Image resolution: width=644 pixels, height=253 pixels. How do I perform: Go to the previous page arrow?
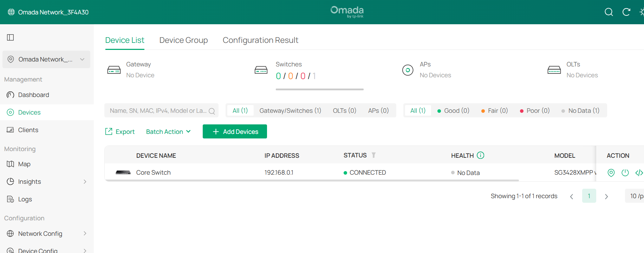[572, 196]
